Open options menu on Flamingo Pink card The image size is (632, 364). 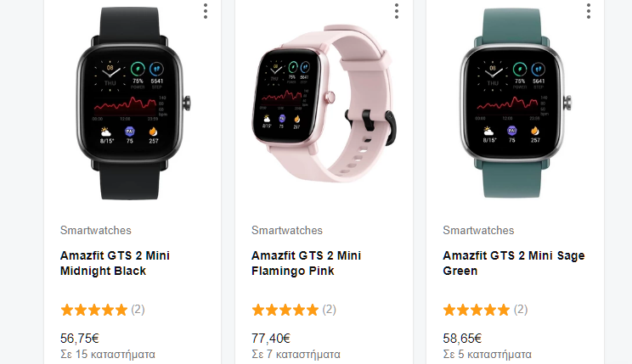397,11
